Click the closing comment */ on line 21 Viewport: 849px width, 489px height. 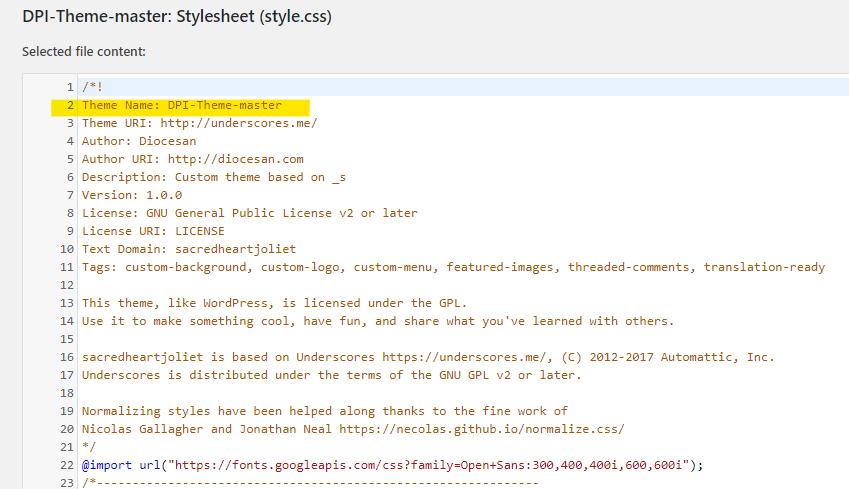(89, 446)
